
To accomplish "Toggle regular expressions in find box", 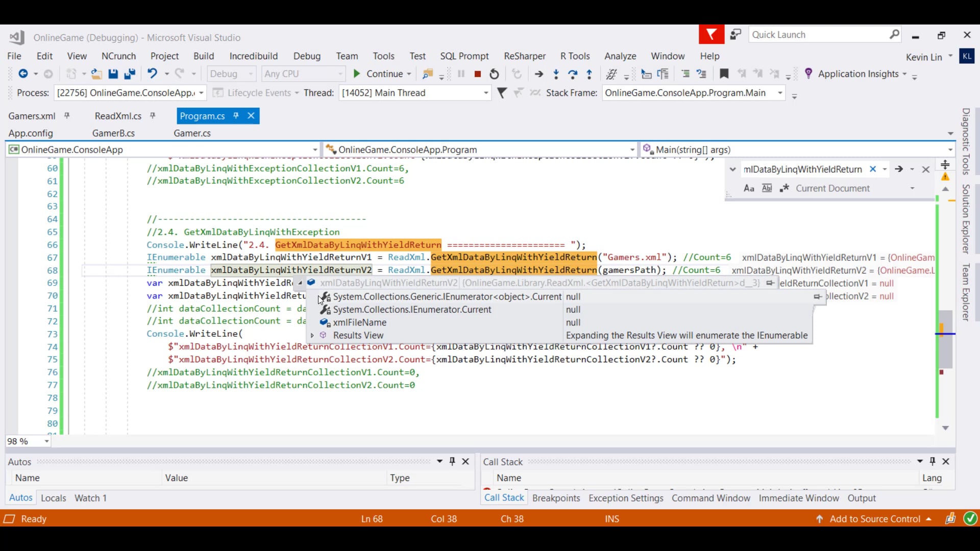I will (x=785, y=188).
